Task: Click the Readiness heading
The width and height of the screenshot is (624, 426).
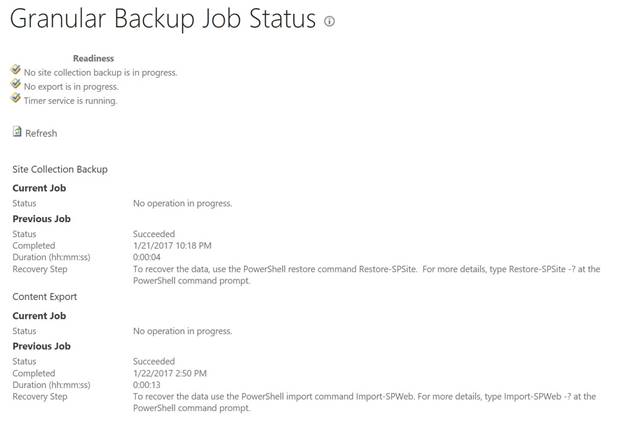Action: coord(93,58)
